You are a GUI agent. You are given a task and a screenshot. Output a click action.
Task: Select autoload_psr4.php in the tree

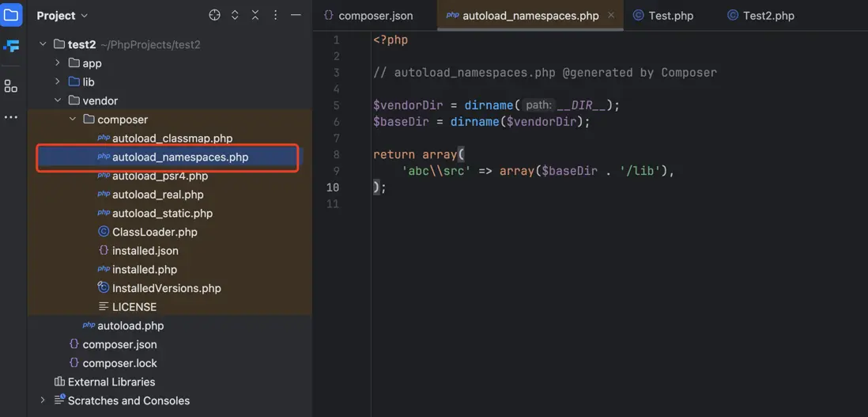(x=160, y=176)
